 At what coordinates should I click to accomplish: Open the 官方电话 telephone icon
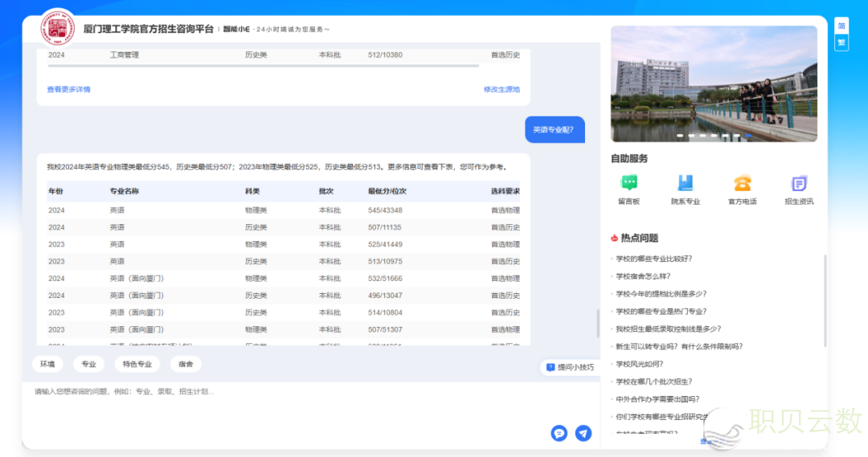(743, 182)
